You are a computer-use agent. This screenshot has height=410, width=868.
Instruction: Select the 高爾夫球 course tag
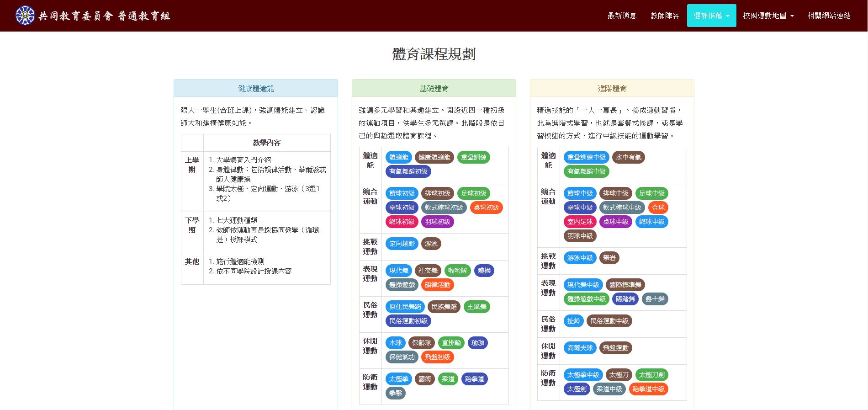(580, 348)
